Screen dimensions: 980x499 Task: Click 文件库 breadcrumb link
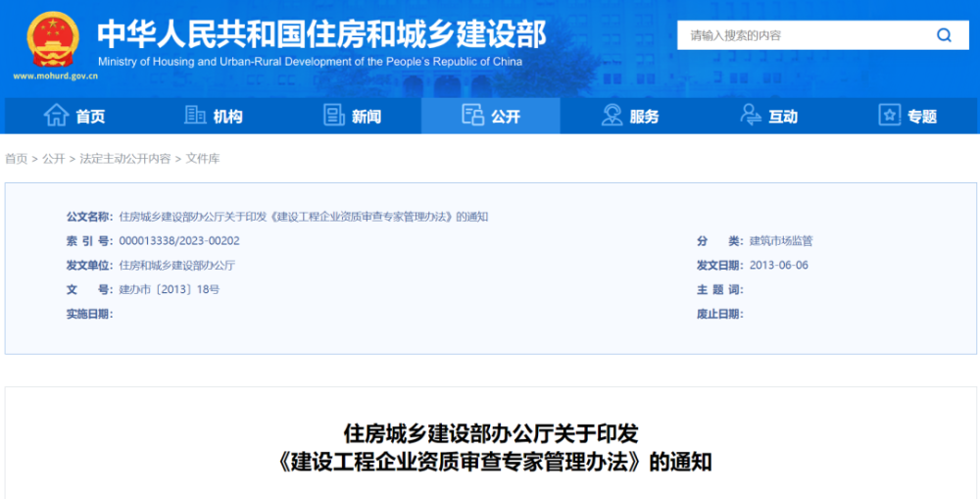click(x=203, y=159)
